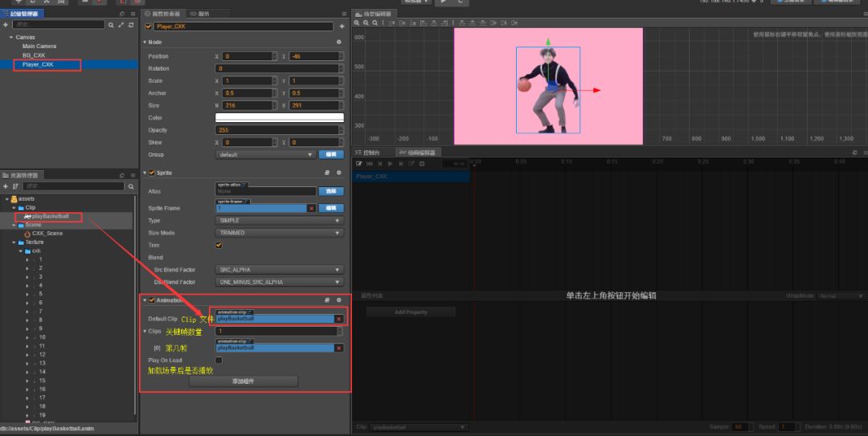Viewport: 868px width, 436px height.
Task: Click the green Y-axis gizmo arrow in scene
Action: pos(548,42)
